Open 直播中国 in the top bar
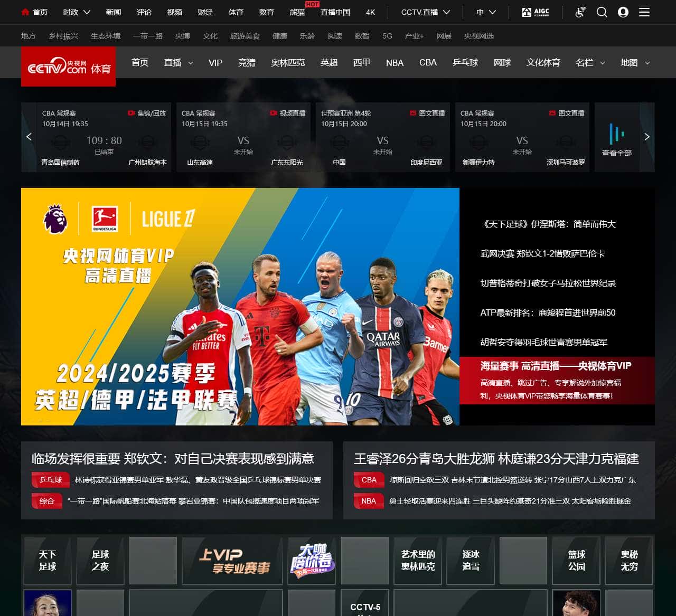The width and height of the screenshot is (676, 616). coord(335,12)
